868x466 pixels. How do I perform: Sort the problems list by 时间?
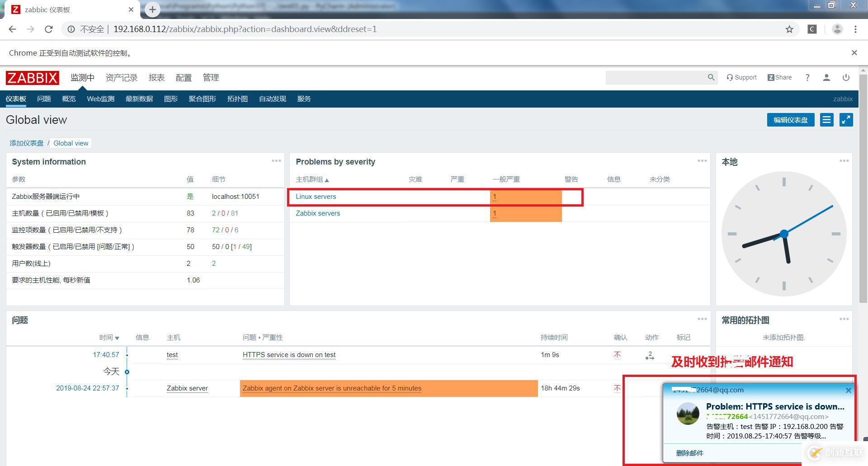pyautogui.click(x=109, y=338)
